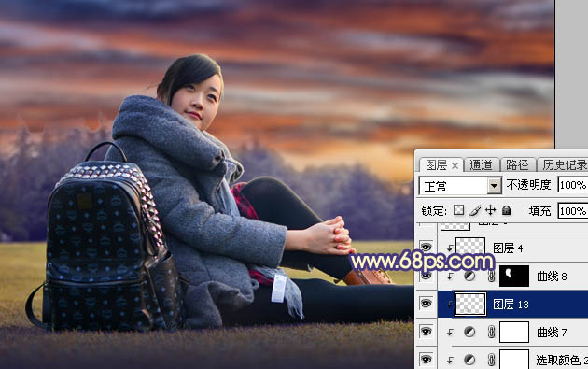Hide the 选取颜色 2 layer

(426, 360)
